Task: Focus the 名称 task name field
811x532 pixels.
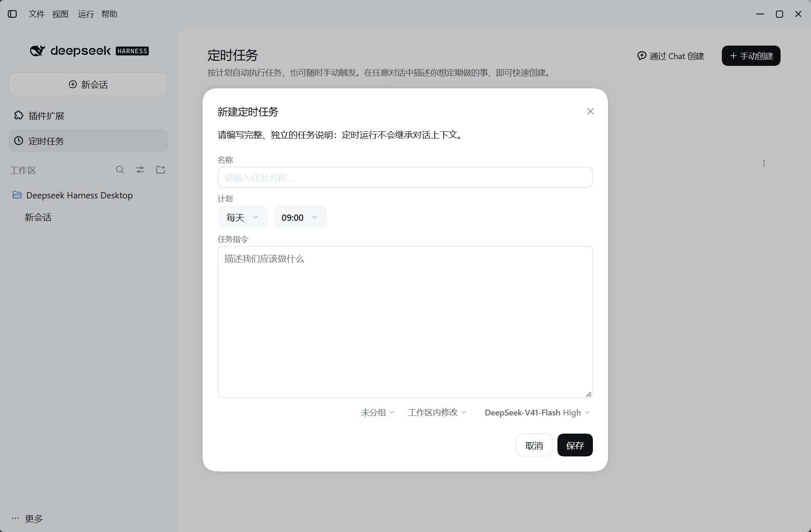Action: coord(405,177)
